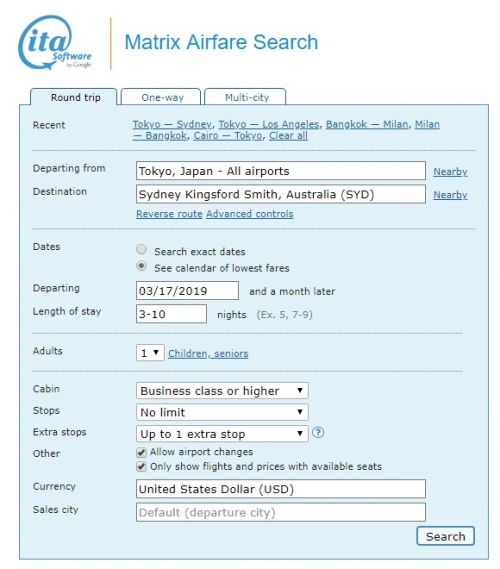Click the Search button
Screen dimensions: 500x569
tap(445, 536)
